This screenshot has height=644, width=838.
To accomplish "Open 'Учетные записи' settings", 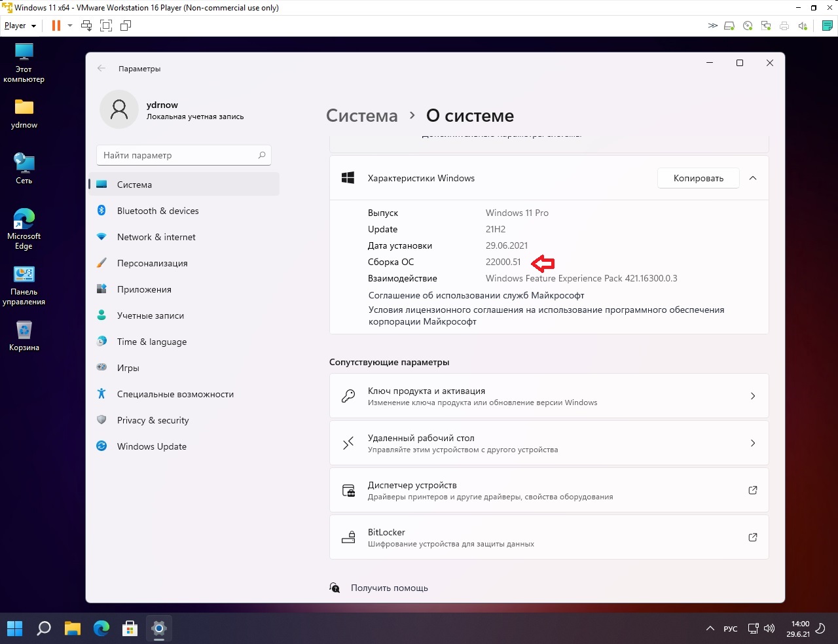I will (184, 315).
